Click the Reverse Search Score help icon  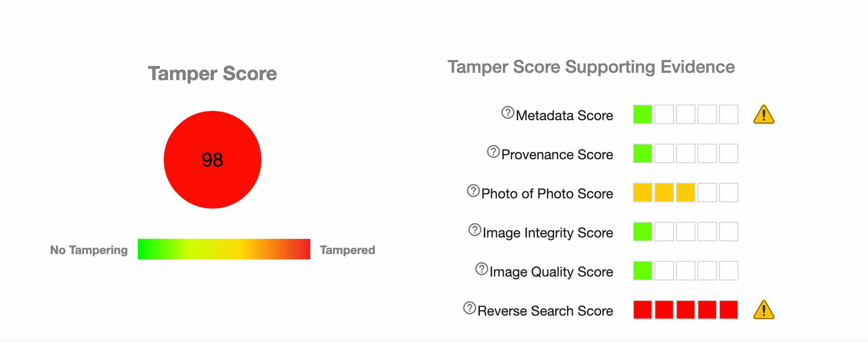(469, 308)
